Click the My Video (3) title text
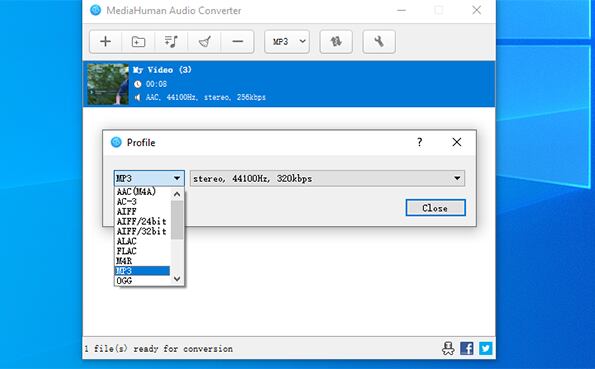Screen dimensions: 595x369 click(162, 70)
